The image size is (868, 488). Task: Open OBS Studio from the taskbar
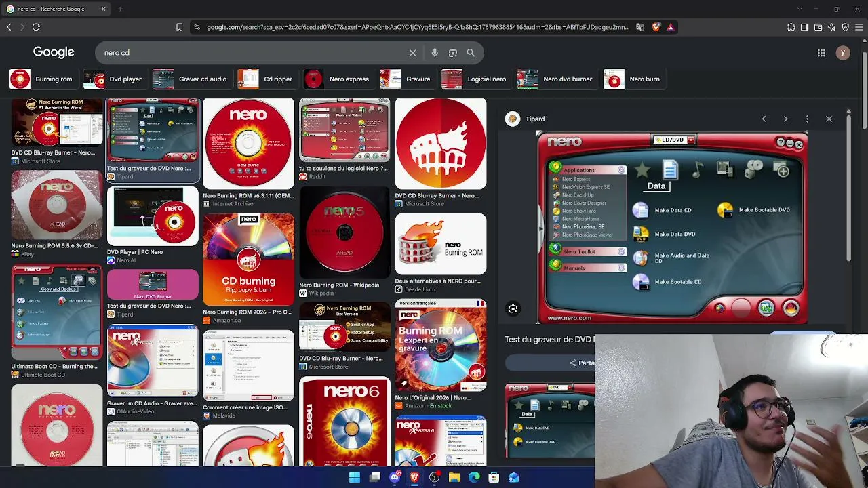tap(435, 477)
